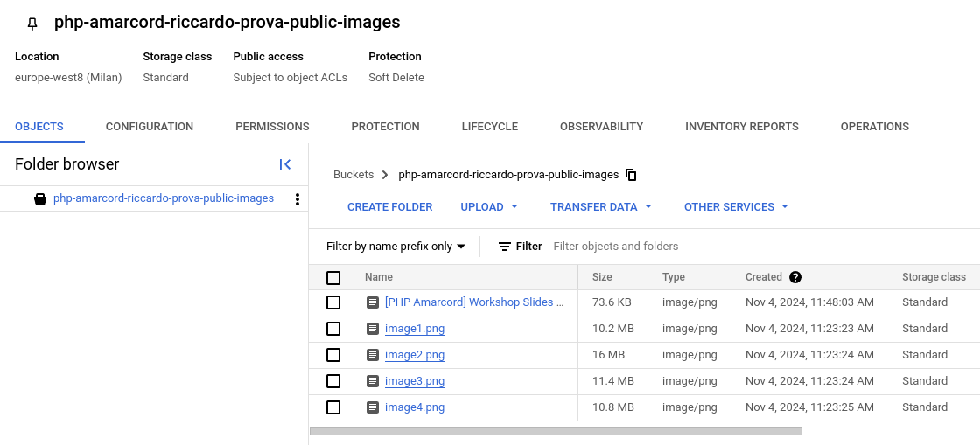
Task: Expand the Transfer Data menu
Action: coord(601,207)
